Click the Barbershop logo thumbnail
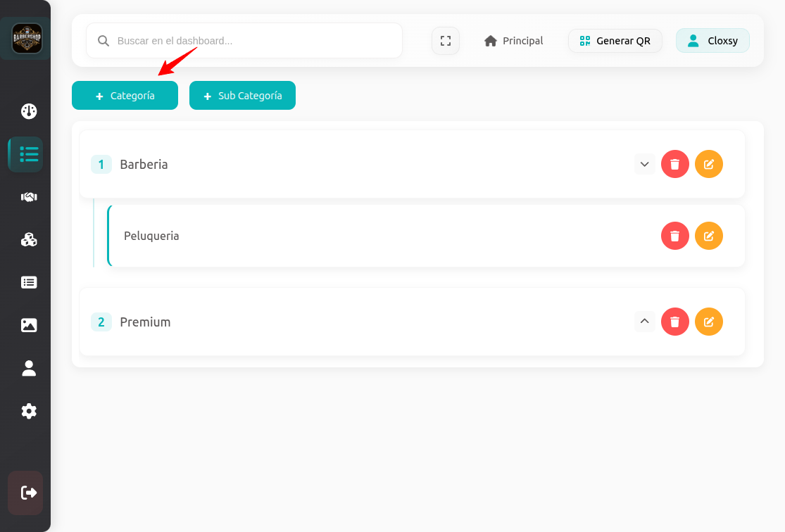This screenshot has height=532, width=785. 27,39
